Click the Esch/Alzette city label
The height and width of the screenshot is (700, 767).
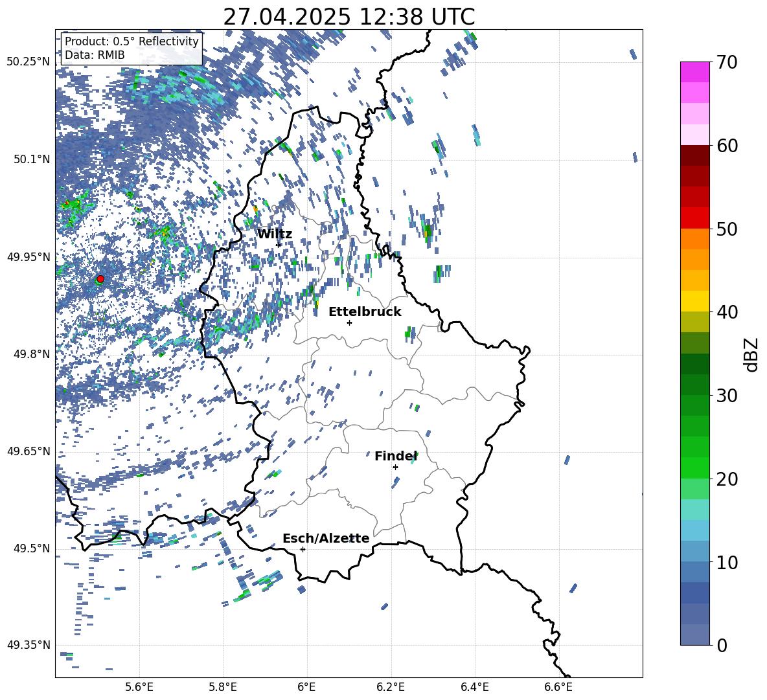326,538
